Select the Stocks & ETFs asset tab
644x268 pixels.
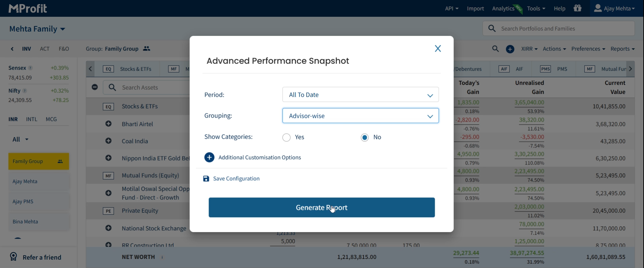coord(127,69)
